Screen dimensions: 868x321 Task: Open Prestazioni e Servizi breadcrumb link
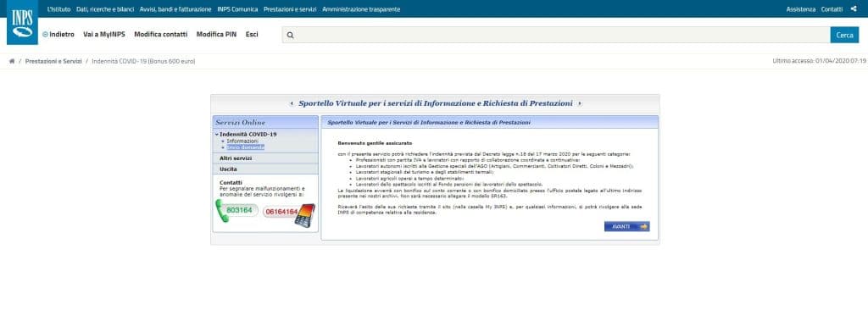[53, 61]
